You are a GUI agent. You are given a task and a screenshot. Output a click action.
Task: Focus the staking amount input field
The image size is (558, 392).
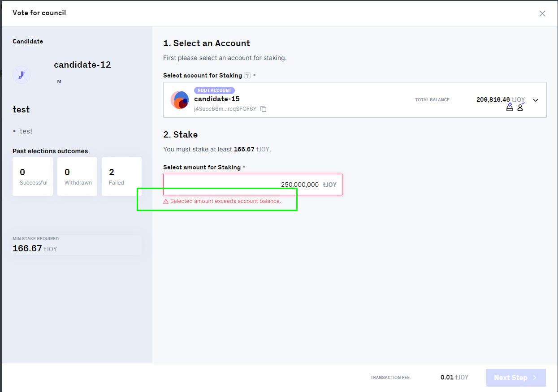(253, 185)
